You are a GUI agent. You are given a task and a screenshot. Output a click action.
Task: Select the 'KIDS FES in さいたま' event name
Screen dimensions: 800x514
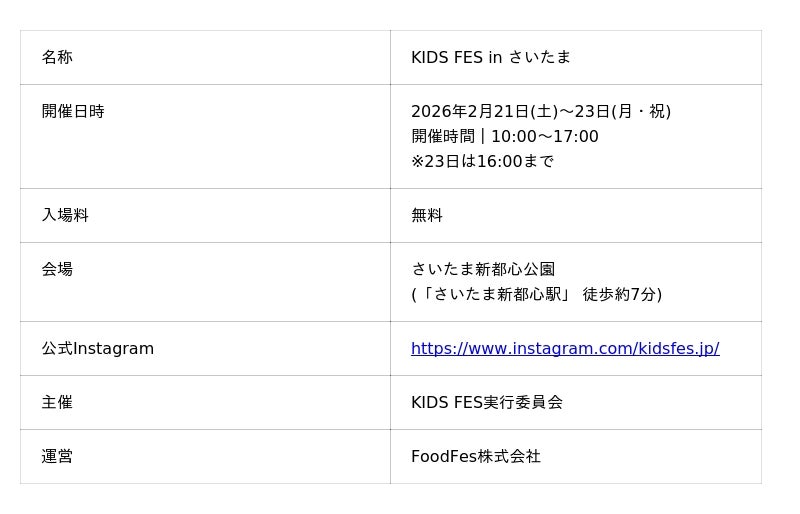coord(491,58)
